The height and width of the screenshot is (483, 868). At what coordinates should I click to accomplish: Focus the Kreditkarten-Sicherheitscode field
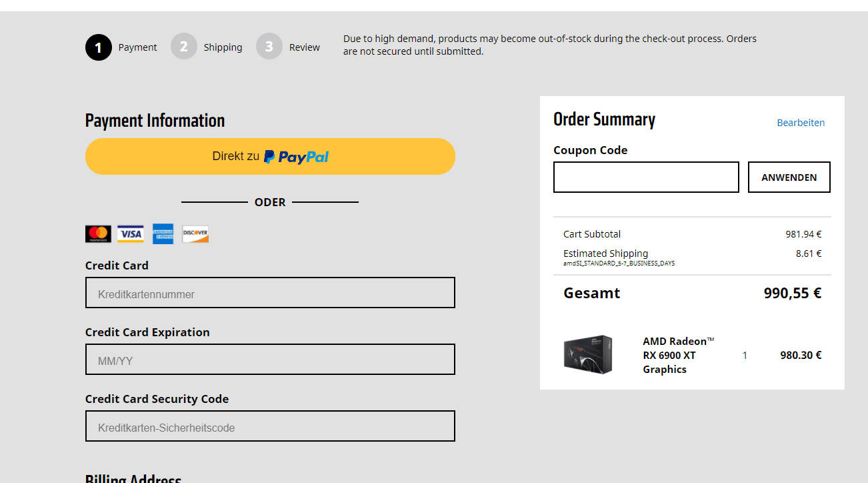[x=270, y=426]
